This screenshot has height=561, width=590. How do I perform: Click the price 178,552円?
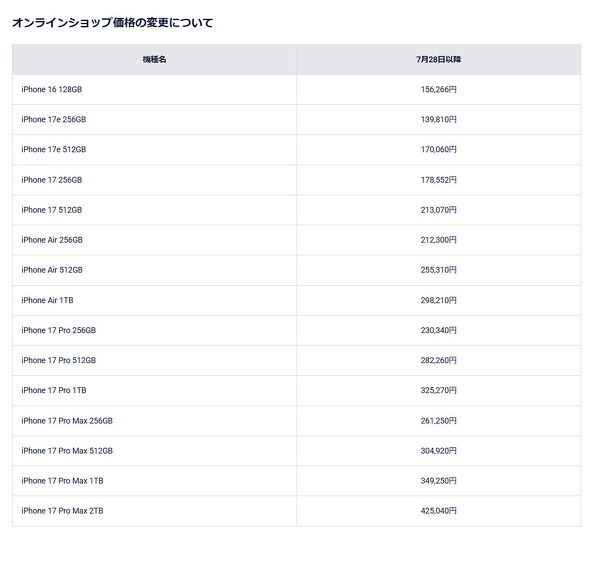click(x=438, y=180)
